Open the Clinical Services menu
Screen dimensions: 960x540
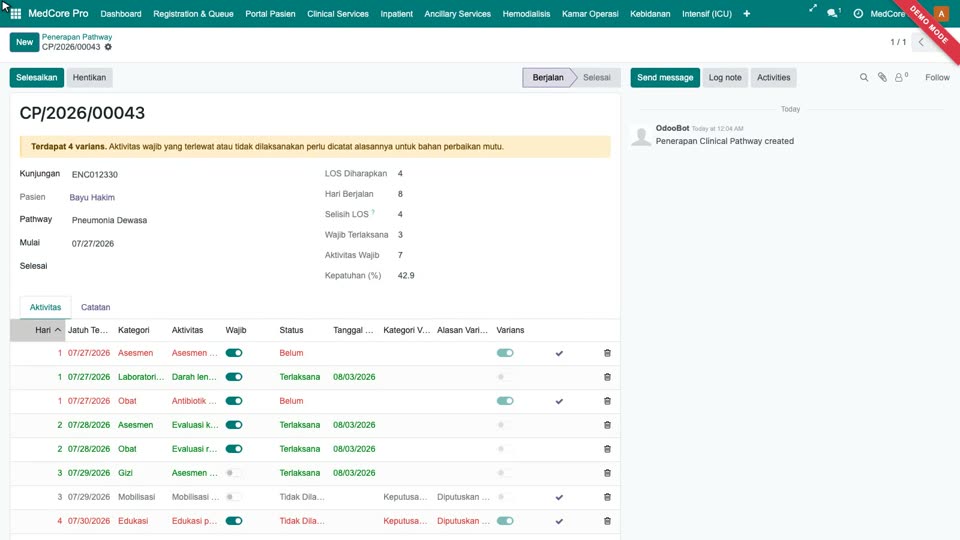pos(337,13)
